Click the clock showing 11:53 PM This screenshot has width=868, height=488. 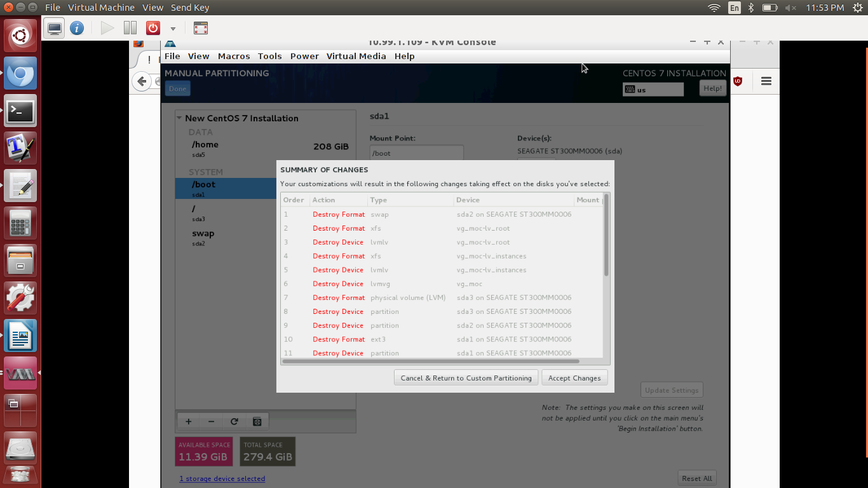(x=824, y=8)
